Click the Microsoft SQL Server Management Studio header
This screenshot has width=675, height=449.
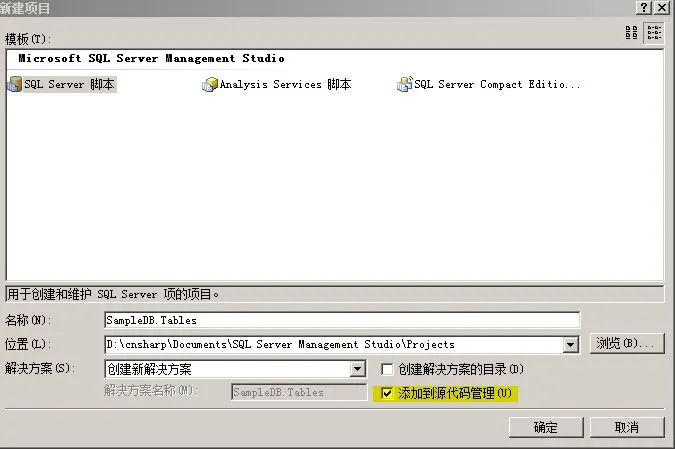tap(151, 58)
